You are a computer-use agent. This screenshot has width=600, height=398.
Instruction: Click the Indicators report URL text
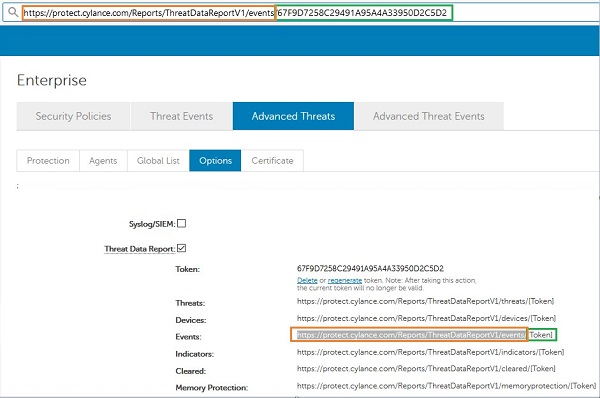click(430, 352)
